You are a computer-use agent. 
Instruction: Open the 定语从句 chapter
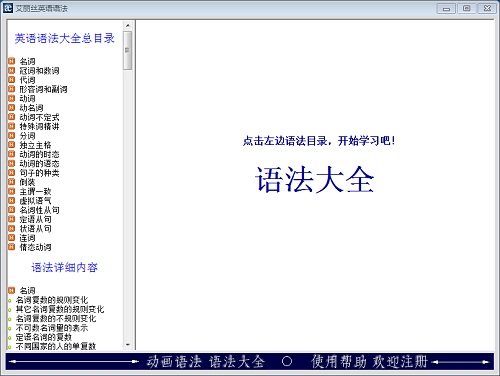(35, 219)
